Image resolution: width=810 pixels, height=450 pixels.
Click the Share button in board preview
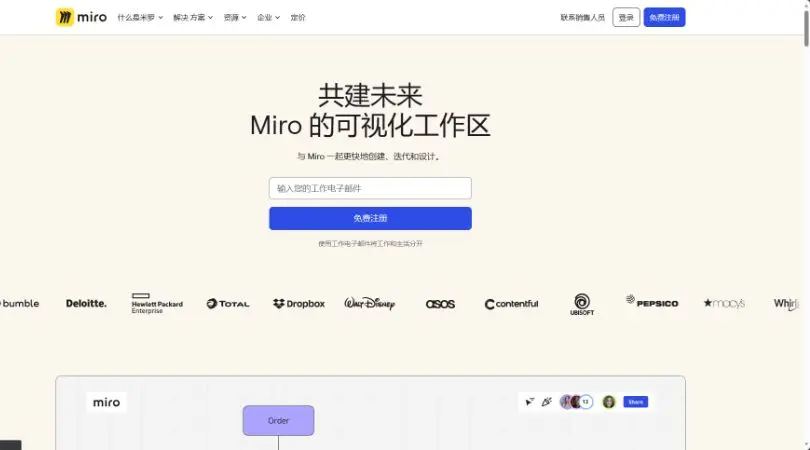coord(635,401)
